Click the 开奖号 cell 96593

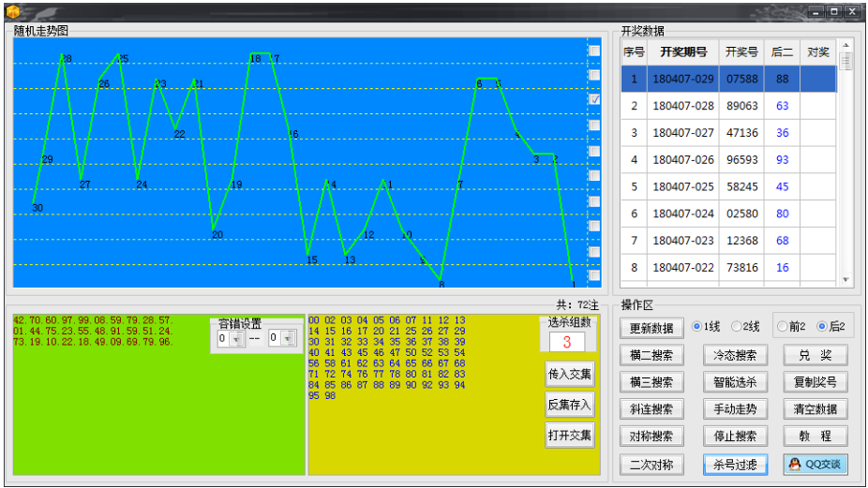741,160
